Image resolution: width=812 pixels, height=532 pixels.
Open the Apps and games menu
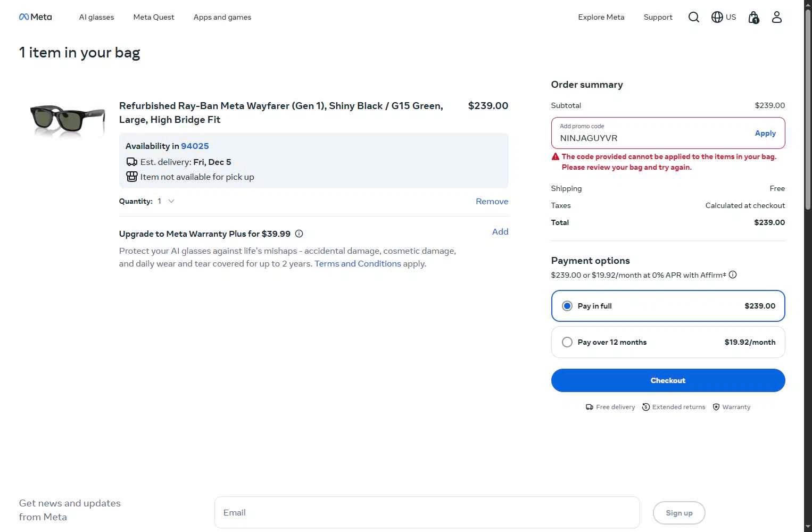click(222, 17)
